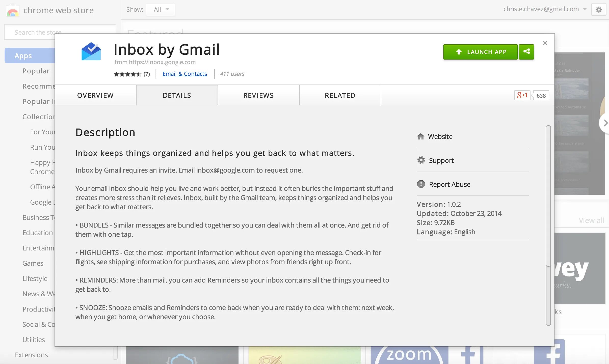Open the Related tab
The image size is (609, 364).
click(340, 95)
